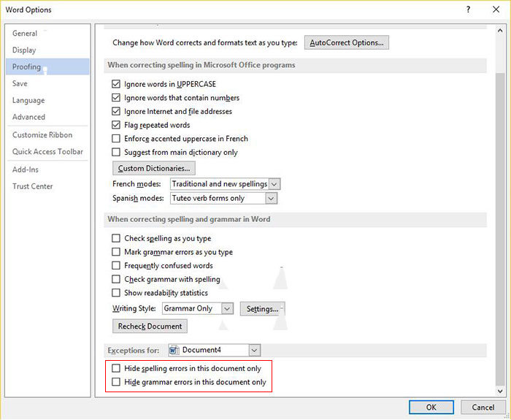Open grammar Settings button
Viewport: 511px width, 420px height.
click(262, 309)
